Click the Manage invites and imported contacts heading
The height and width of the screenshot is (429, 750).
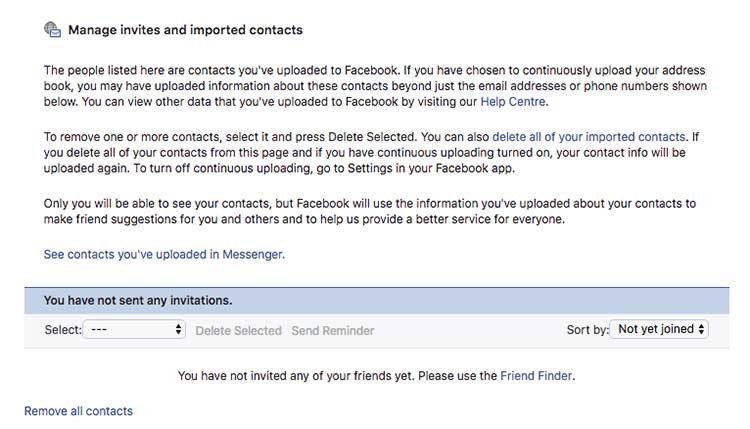pos(185,30)
